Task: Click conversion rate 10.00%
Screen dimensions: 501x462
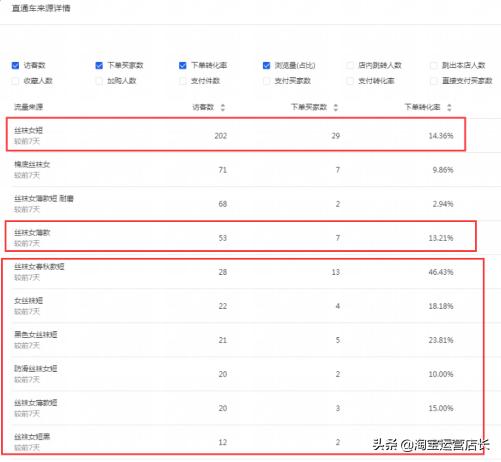Action: 441,374
